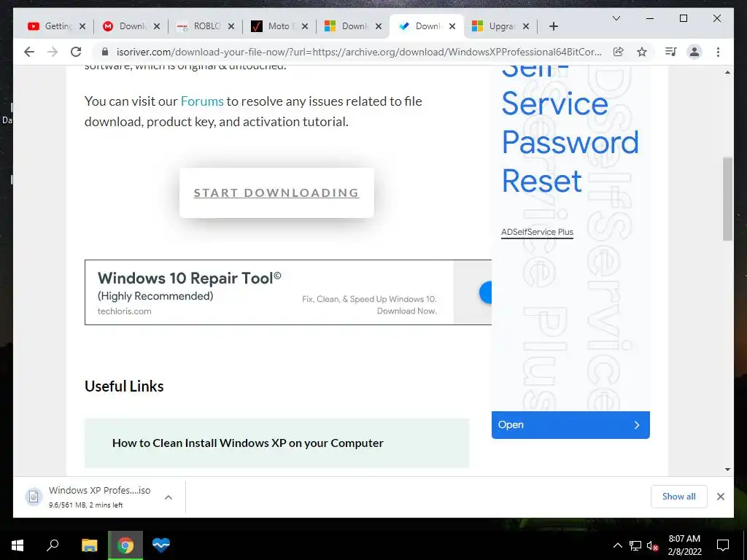This screenshot has width=747, height=560.
Task: Share this page using the share icon
Action: point(619,52)
